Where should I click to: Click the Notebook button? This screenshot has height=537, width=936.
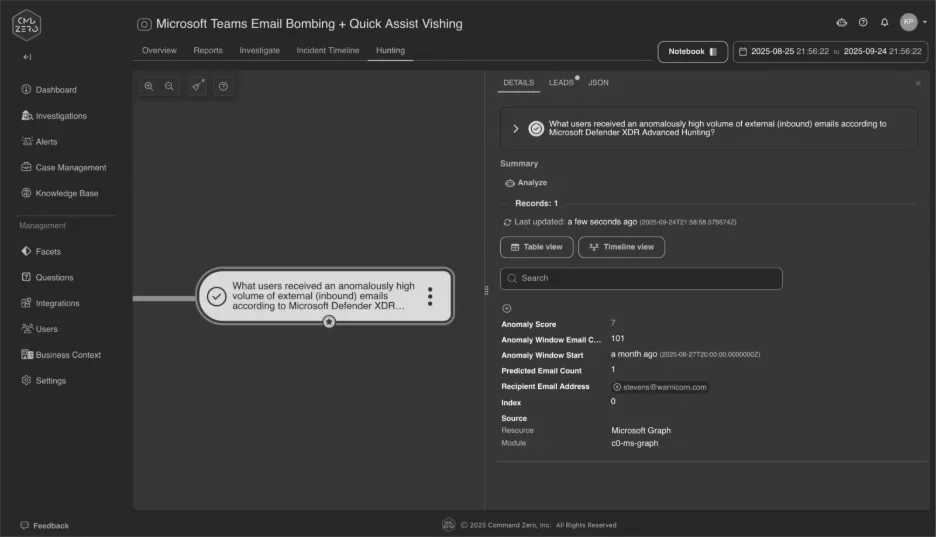click(692, 52)
